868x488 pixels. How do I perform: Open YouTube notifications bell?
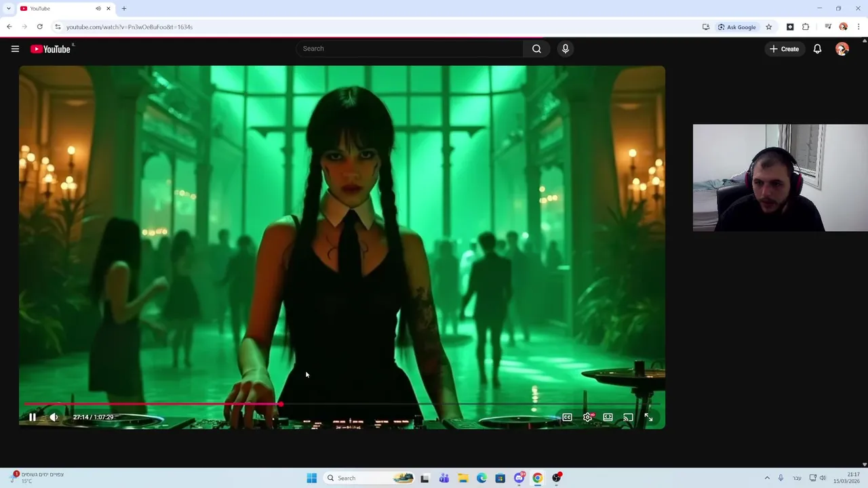click(817, 49)
